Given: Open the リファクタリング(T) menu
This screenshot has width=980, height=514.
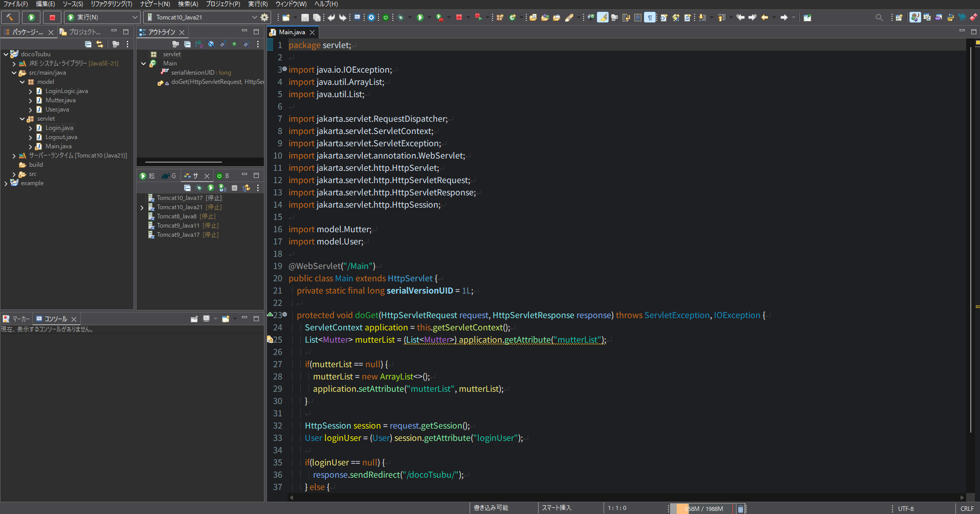Looking at the screenshot, I should [111, 4].
